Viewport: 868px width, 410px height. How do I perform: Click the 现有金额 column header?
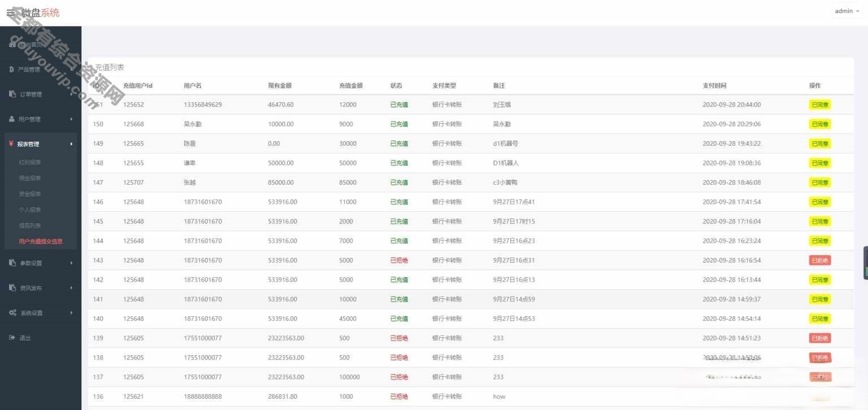point(280,86)
